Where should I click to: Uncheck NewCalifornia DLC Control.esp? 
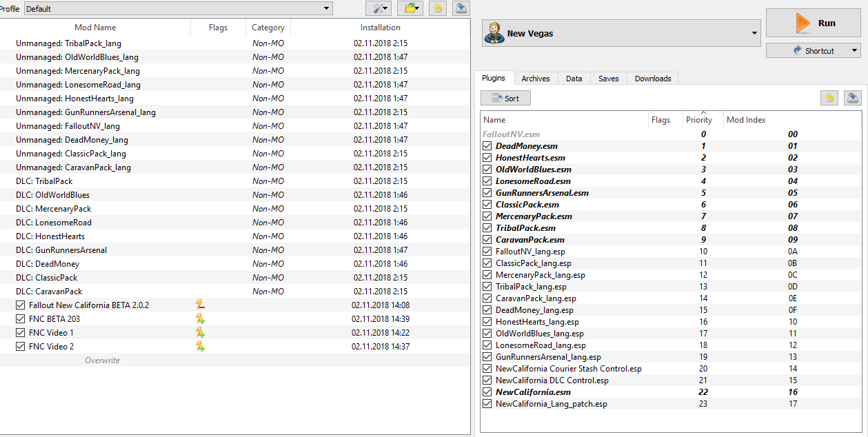pyautogui.click(x=487, y=380)
